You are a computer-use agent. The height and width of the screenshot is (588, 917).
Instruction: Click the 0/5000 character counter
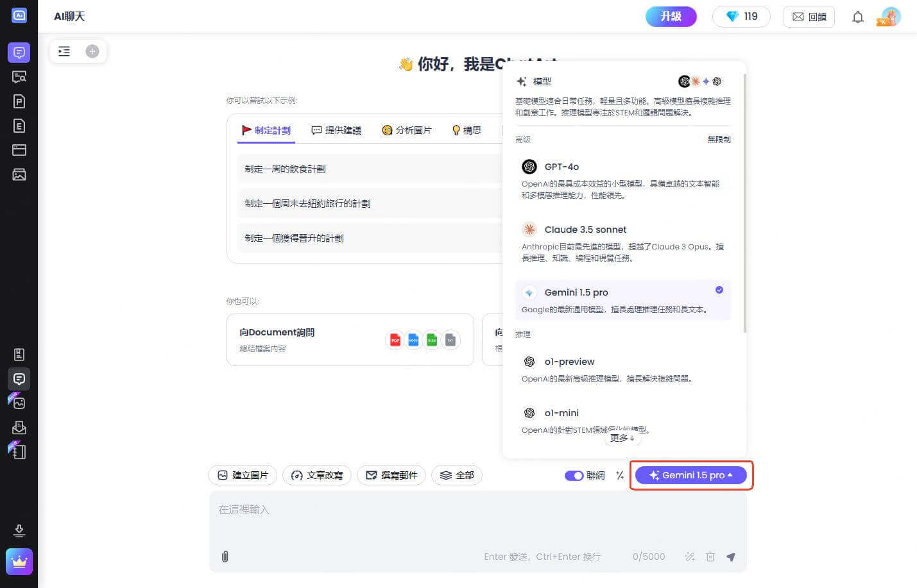pos(649,557)
